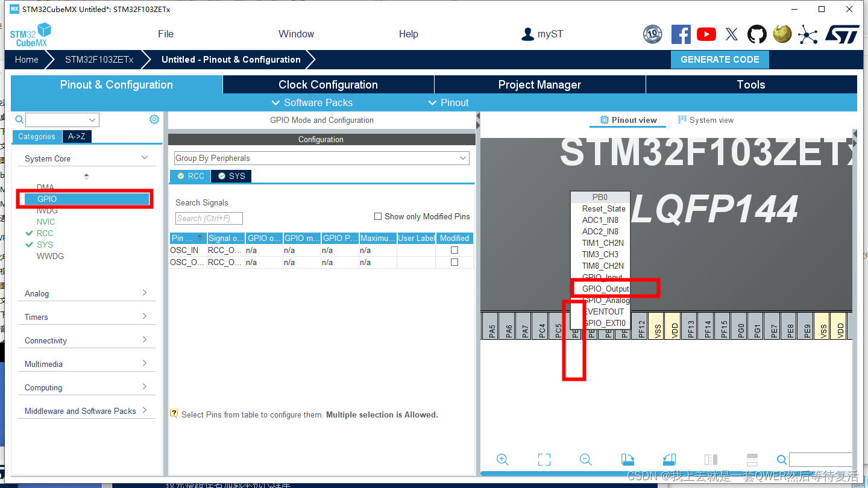Open the ST community network icon
The width and height of the screenshot is (868, 488).
(808, 34)
